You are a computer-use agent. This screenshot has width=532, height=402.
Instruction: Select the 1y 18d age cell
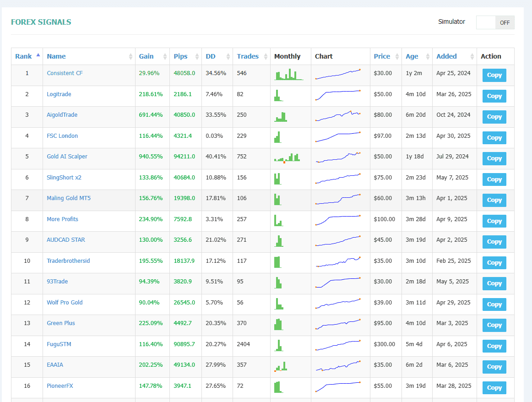[x=415, y=157]
